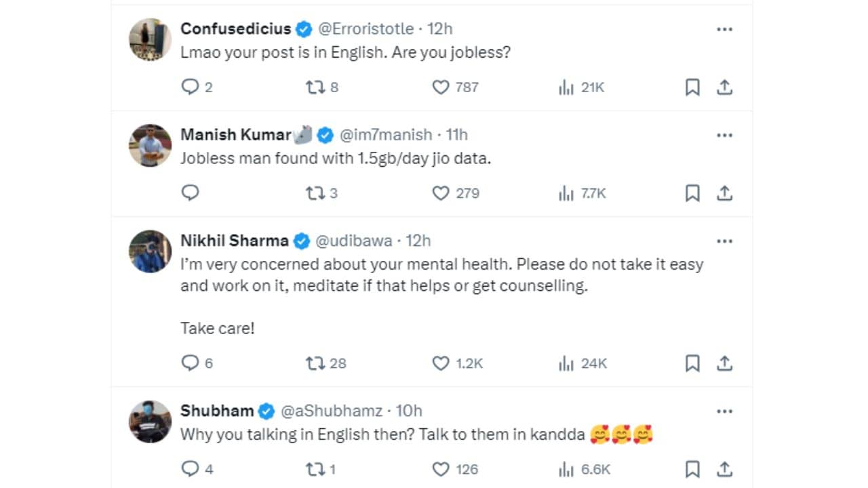Share Confusedicius's tweet
Screen dimensions: 868x488
[x=724, y=87]
